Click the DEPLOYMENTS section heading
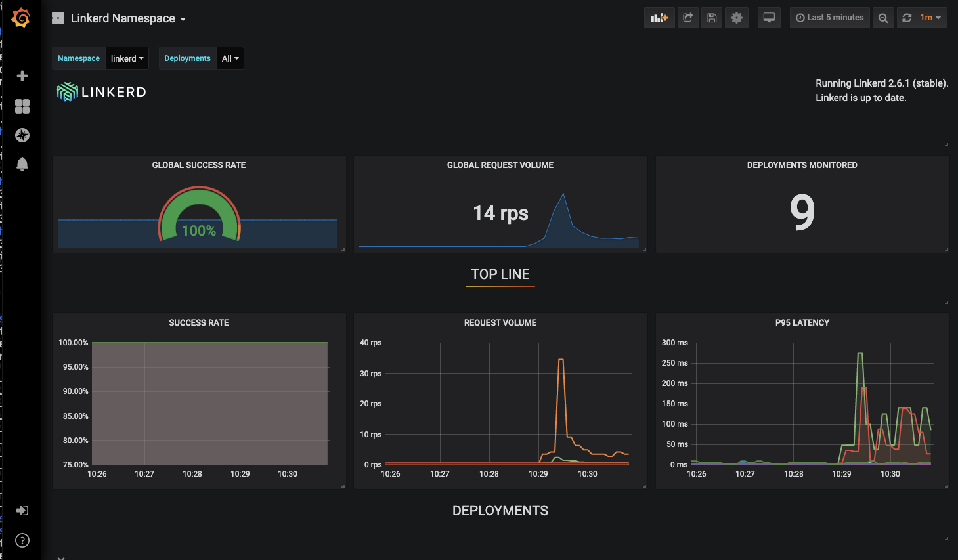 [500, 511]
